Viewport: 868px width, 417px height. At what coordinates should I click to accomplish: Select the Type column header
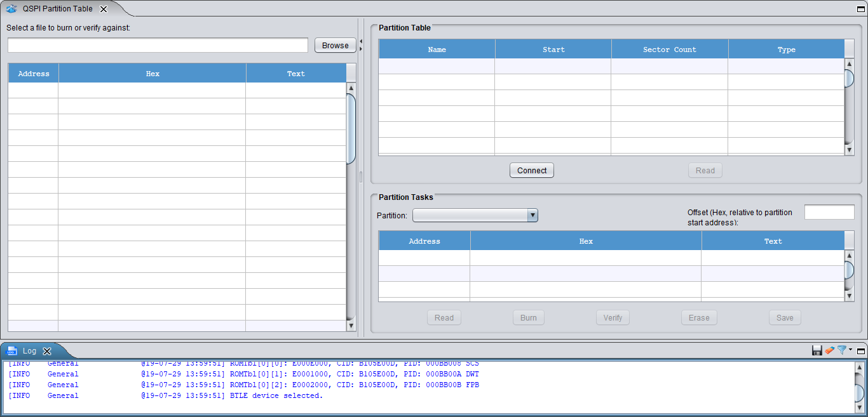point(787,50)
